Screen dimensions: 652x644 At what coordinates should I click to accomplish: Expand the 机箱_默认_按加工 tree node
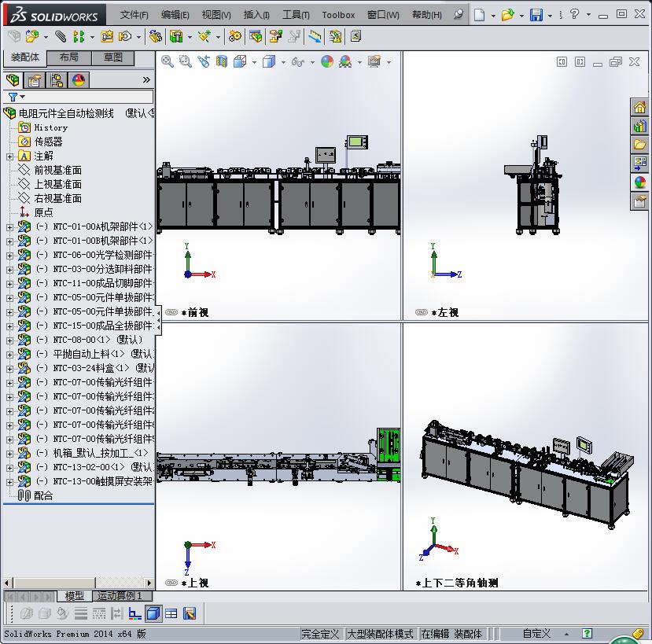pos(9,454)
